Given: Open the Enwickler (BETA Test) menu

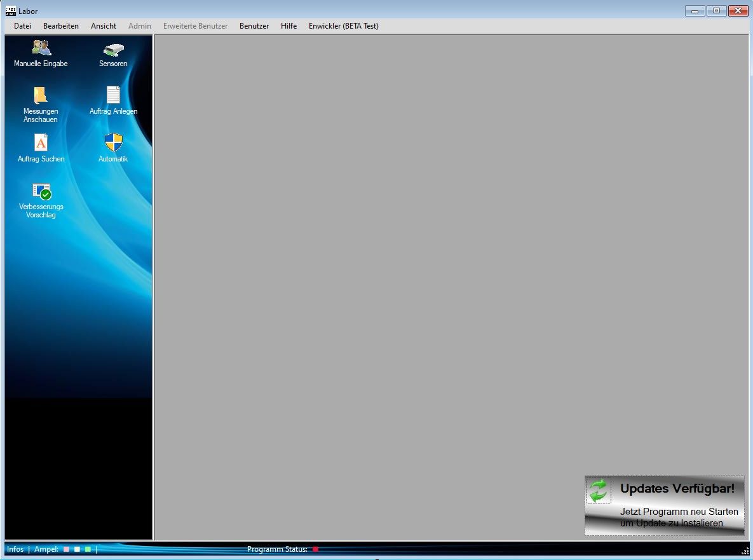Looking at the screenshot, I should [343, 26].
